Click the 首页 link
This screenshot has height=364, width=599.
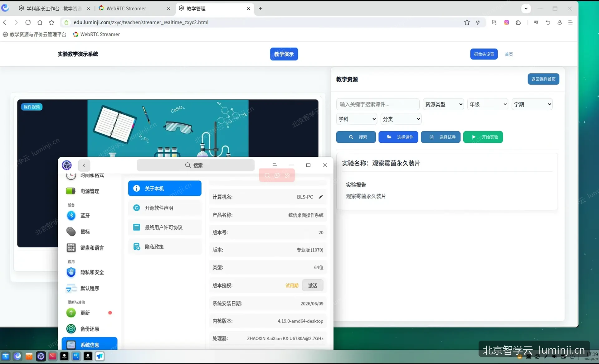pyautogui.click(x=509, y=54)
